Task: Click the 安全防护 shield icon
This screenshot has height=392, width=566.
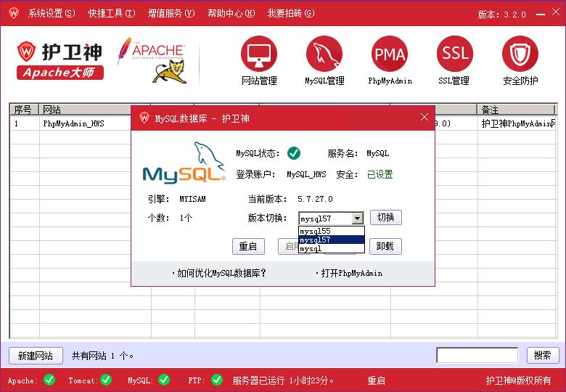Action: [520, 54]
